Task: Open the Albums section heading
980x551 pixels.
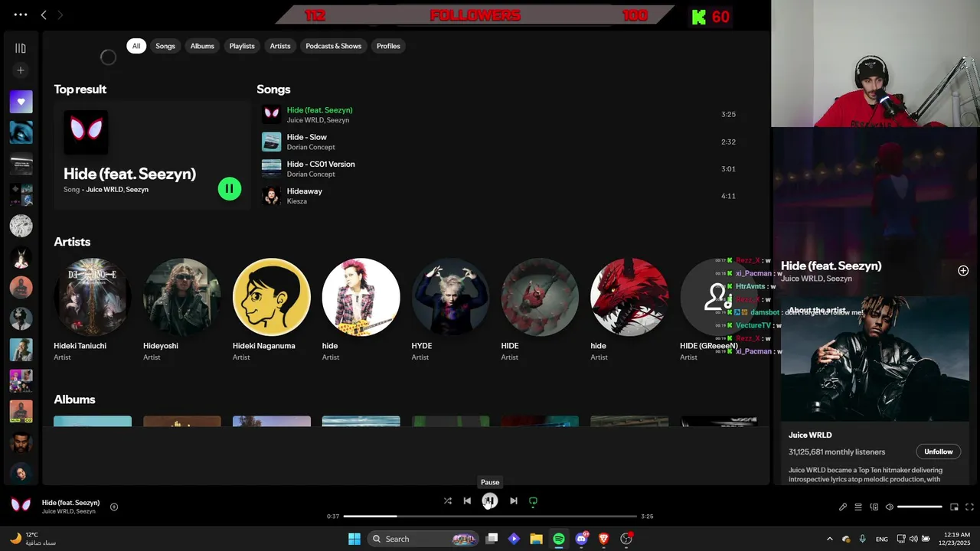Action: click(74, 399)
